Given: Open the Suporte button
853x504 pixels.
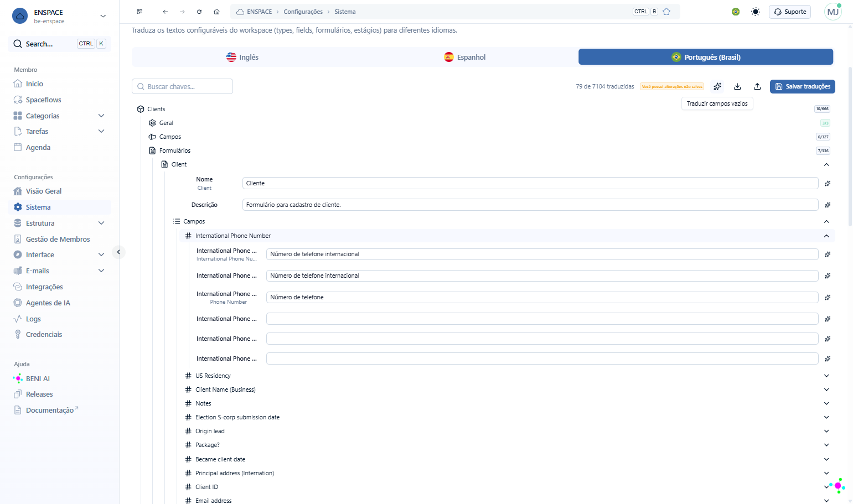Looking at the screenshot, I should (790, 12).
